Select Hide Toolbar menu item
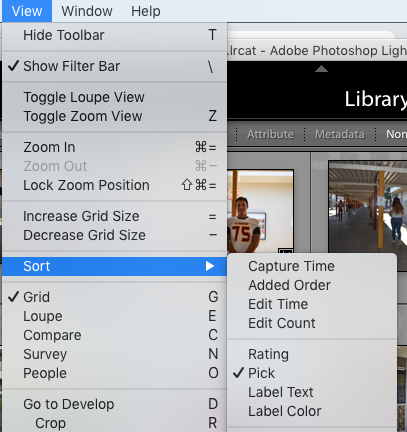407x432 pixels. point(114,35)
